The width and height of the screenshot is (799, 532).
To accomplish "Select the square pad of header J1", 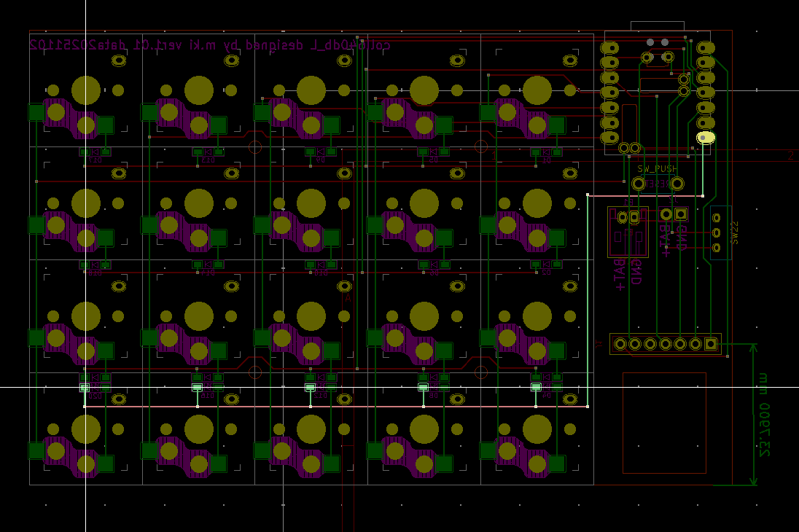I will tap(711, 344).
